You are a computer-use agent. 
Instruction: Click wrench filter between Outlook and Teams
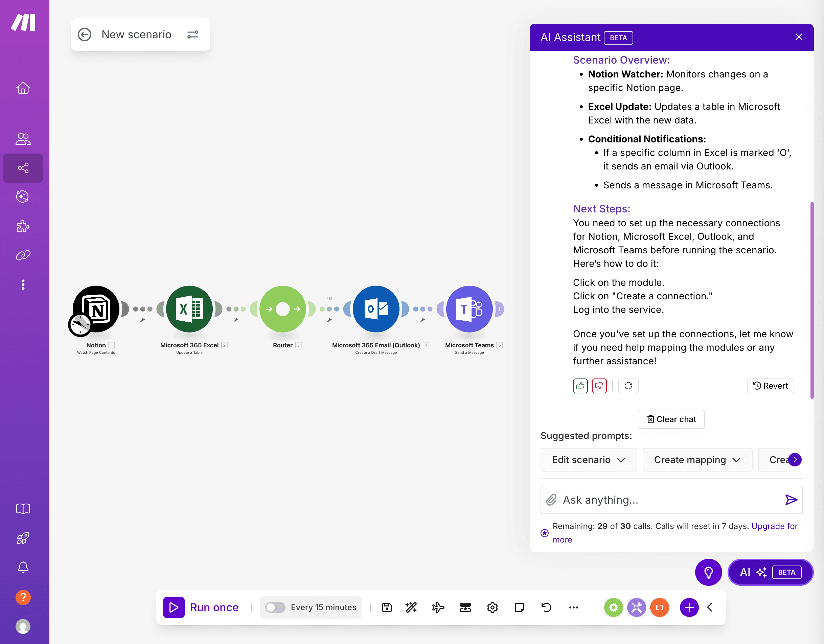tap(422, 320)
